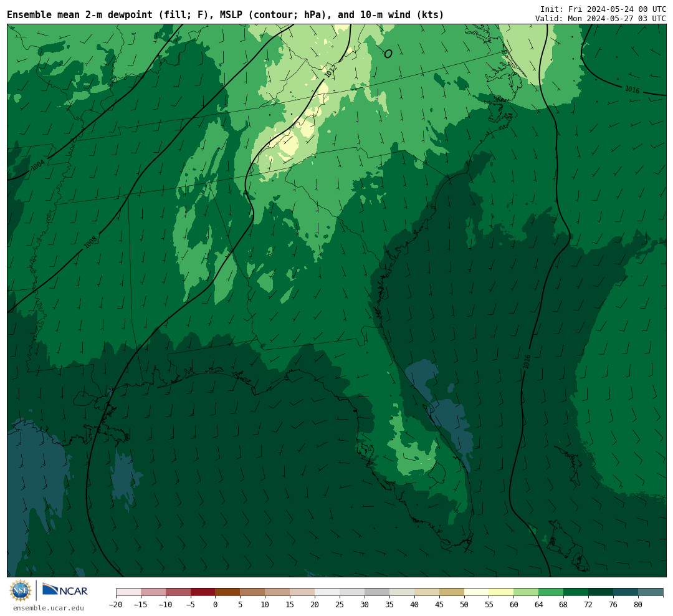Click the −5 colorbar tick label
The image size is (673, 616).
pos(191,605)
